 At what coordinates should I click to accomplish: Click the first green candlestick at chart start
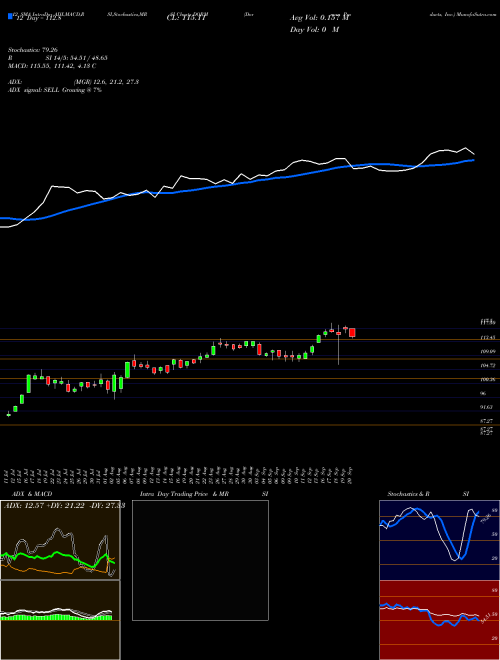[x=9, y=415]
